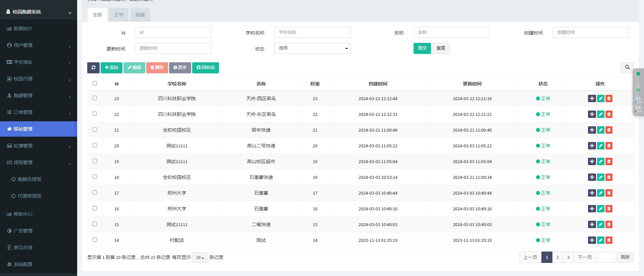
Task: Click the red delete icon for row 23
Action: click(609, 98)
